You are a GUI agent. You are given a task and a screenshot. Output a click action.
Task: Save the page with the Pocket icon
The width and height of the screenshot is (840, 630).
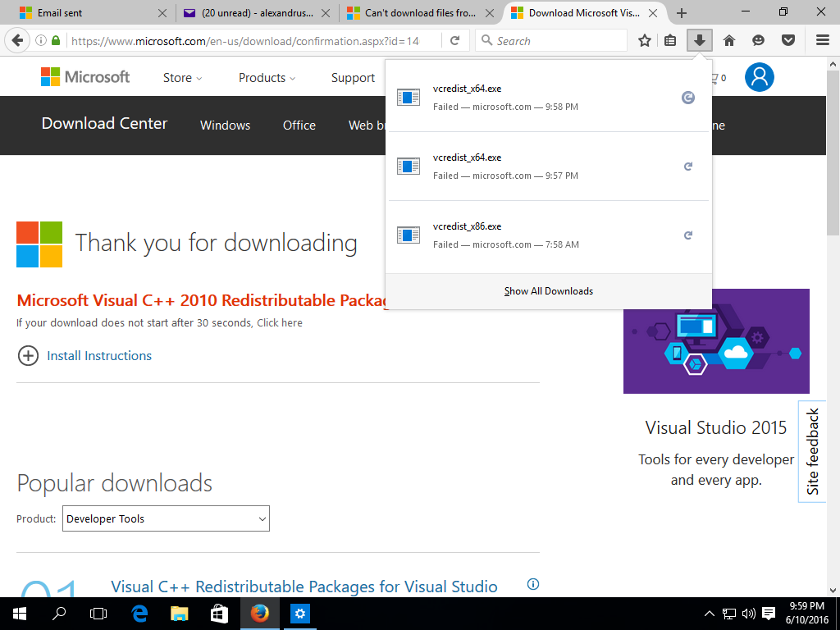point(788,41)
